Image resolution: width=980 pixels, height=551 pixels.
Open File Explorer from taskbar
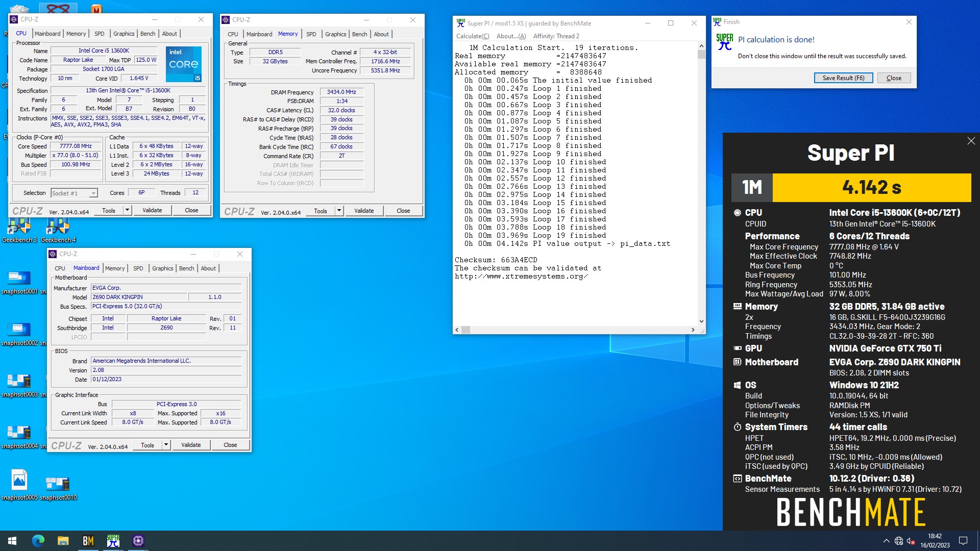coord(63,541)
